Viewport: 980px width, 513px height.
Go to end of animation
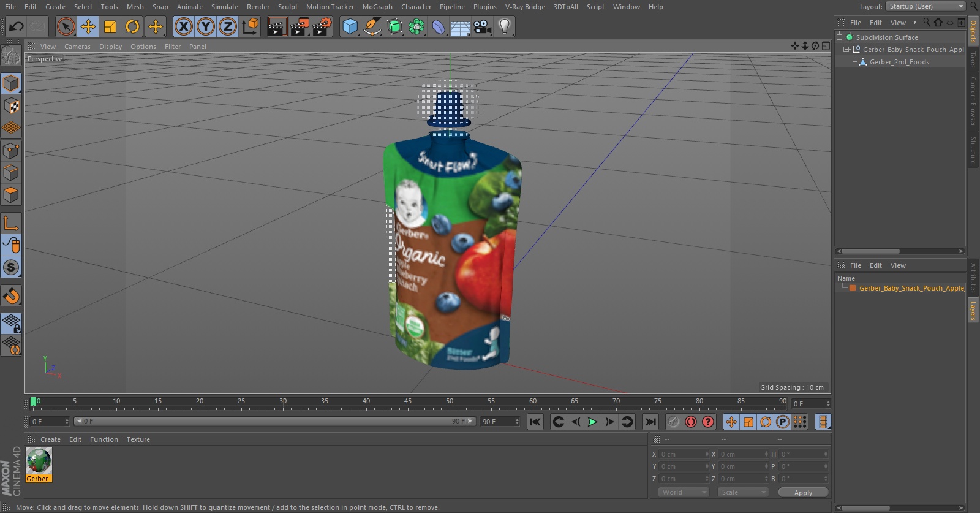pyautogui.click(x=650, y=422)
